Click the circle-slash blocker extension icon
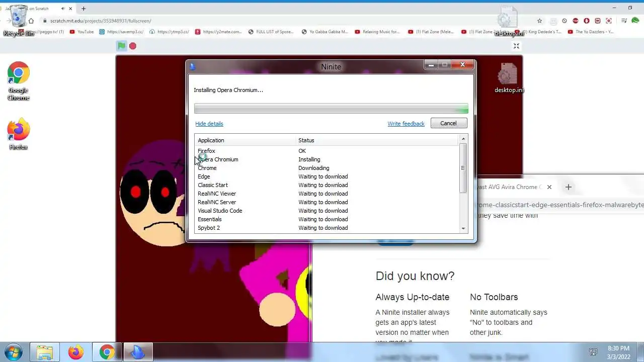 565,21
